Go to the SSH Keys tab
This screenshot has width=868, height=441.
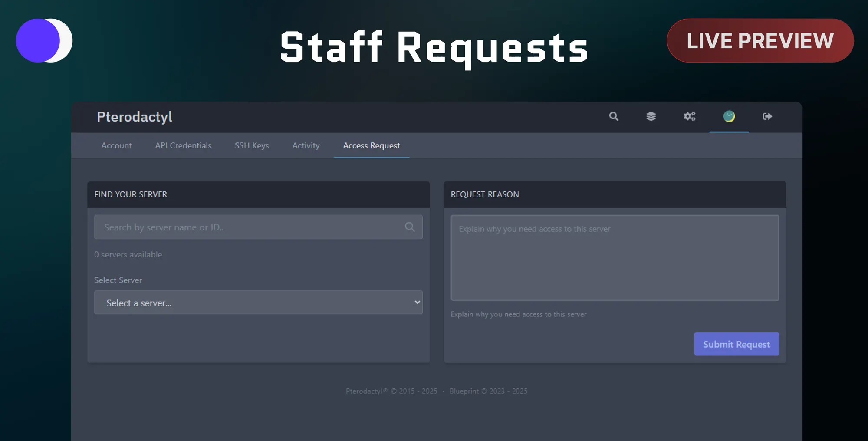(x=252, y=146)
